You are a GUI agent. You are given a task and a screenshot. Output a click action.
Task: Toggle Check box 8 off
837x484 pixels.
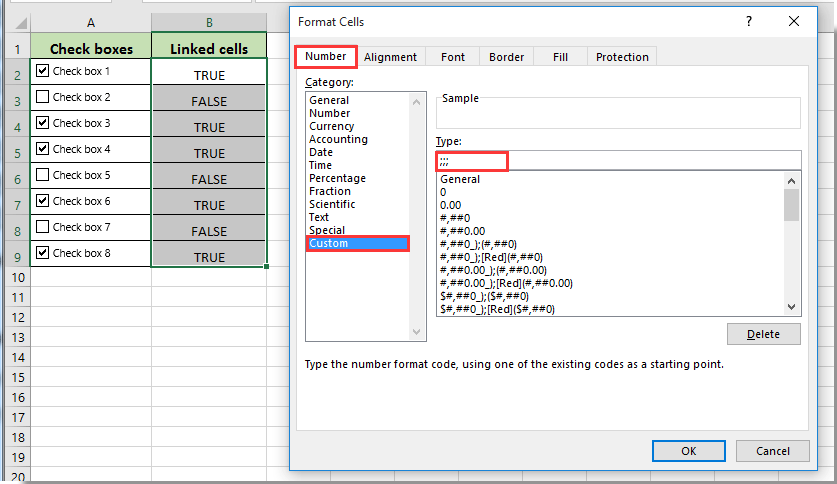point(42,253)
